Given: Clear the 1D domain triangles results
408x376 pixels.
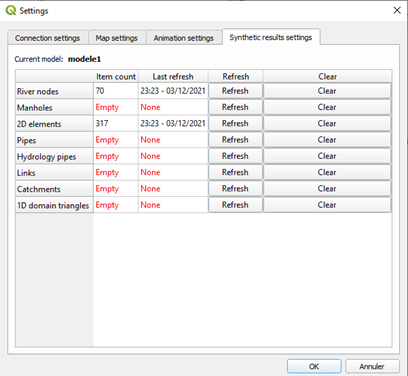Looking at the screenshot, I should coord(327,205).
